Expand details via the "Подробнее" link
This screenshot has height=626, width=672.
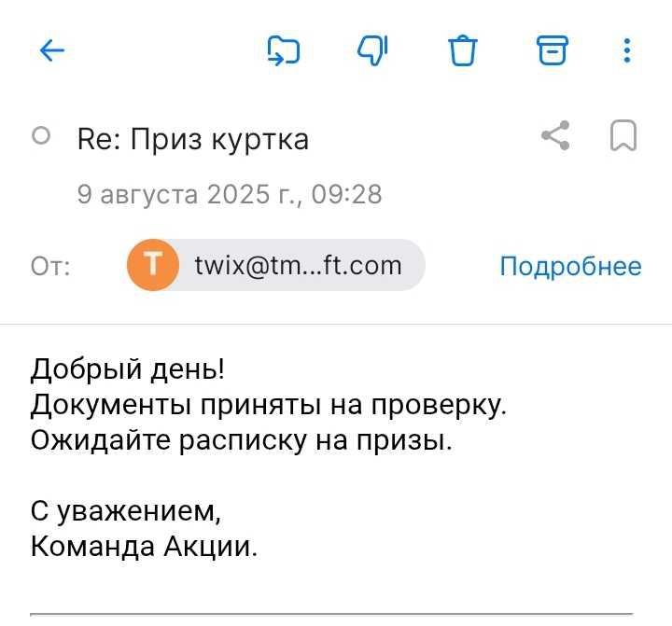click(570, 267)
